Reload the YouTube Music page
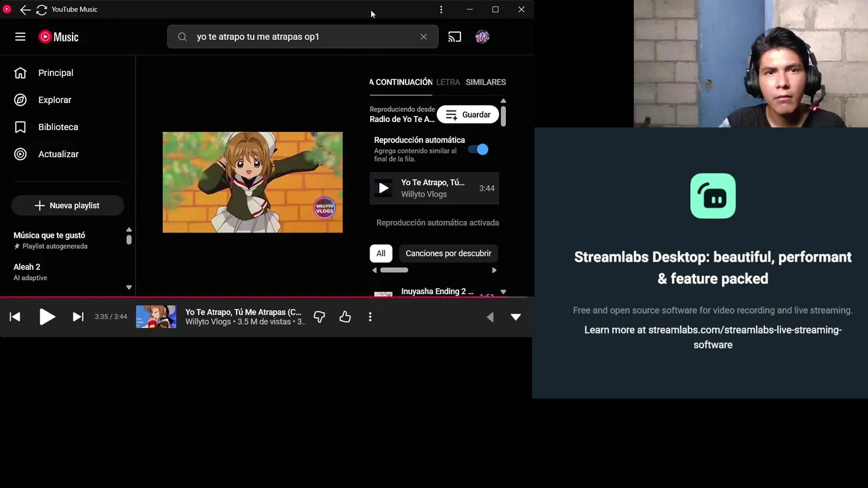 (41, 9)
